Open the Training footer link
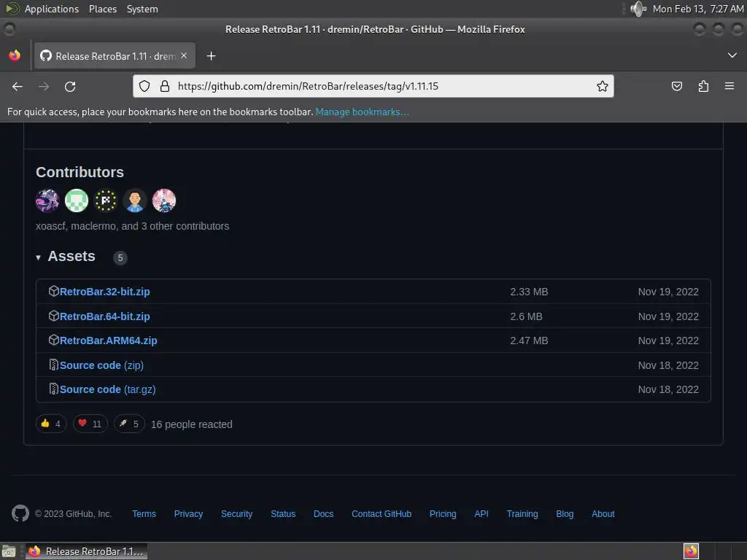The image size is (747, 560). [522, 514]
